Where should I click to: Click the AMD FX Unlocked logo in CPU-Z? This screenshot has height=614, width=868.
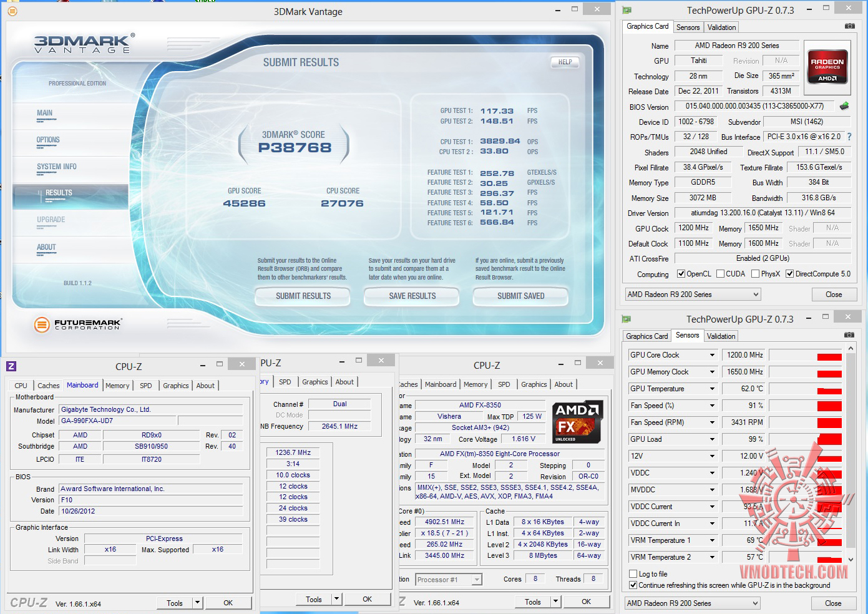[578, 422]
